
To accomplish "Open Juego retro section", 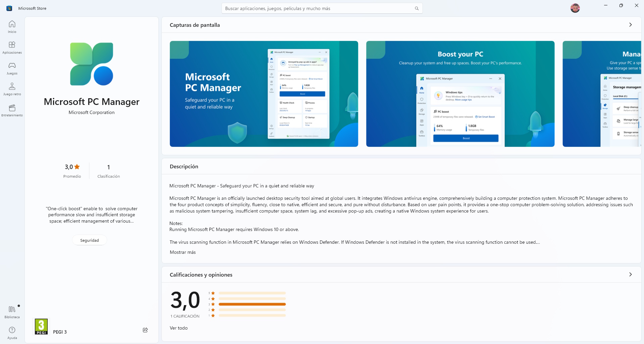I will point(12,89).
